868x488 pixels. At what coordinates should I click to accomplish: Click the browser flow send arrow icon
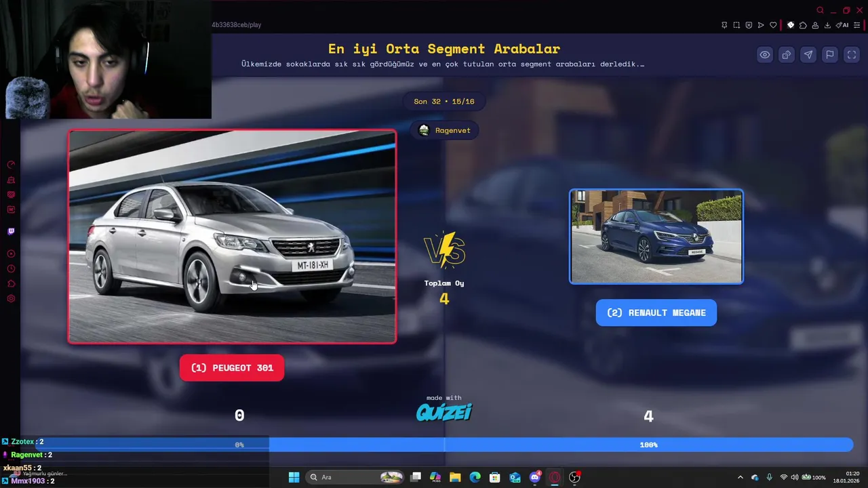pyautogui.click(x=761, y=25)
